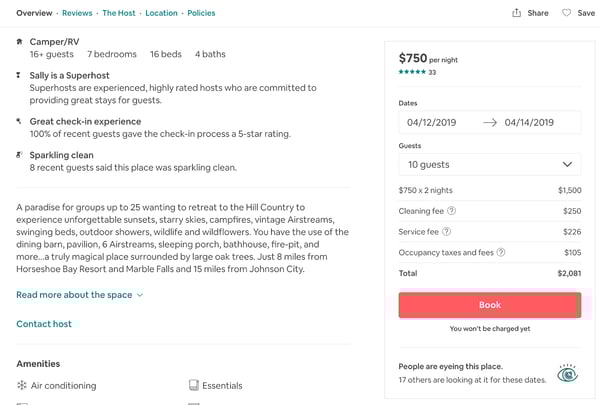Open the Contact host link
Image resolution: width=600 pixels, height=405 pixels.
[x=44, y=324]
